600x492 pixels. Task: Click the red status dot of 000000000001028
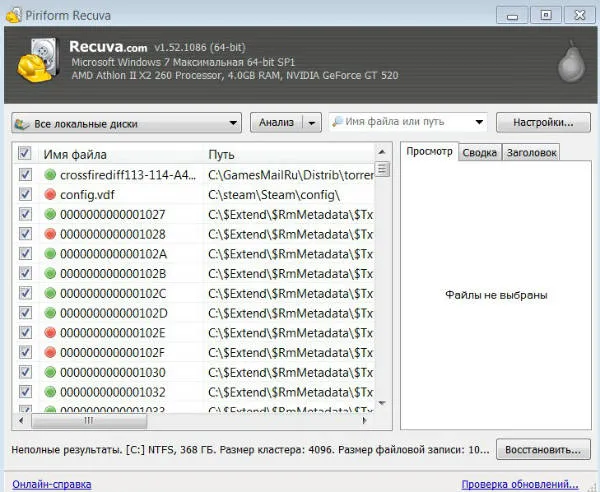click(50, 234)
